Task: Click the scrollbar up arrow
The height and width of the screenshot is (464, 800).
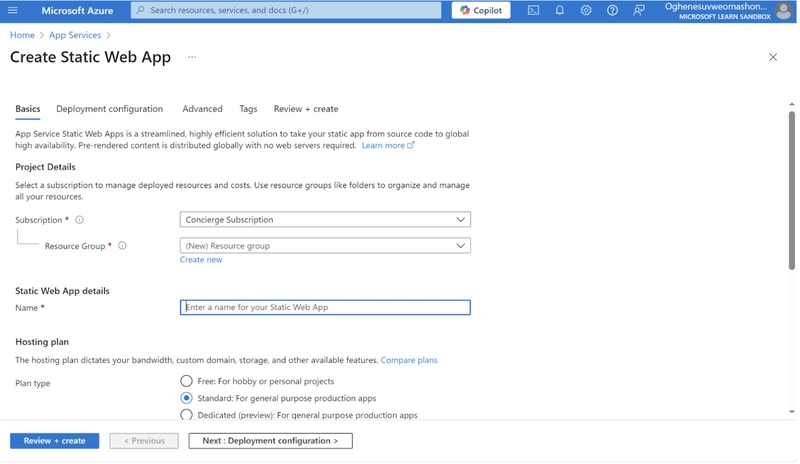Action: point(792,104)
